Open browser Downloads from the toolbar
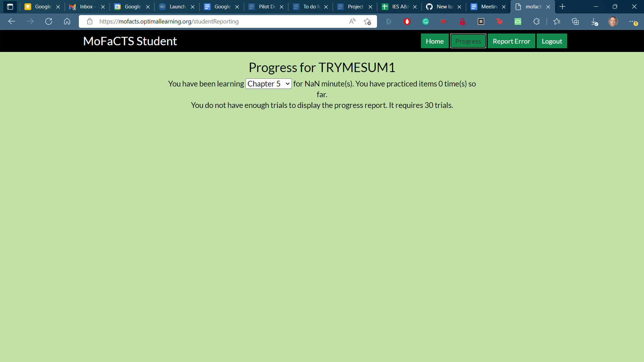 pos(595,21)
